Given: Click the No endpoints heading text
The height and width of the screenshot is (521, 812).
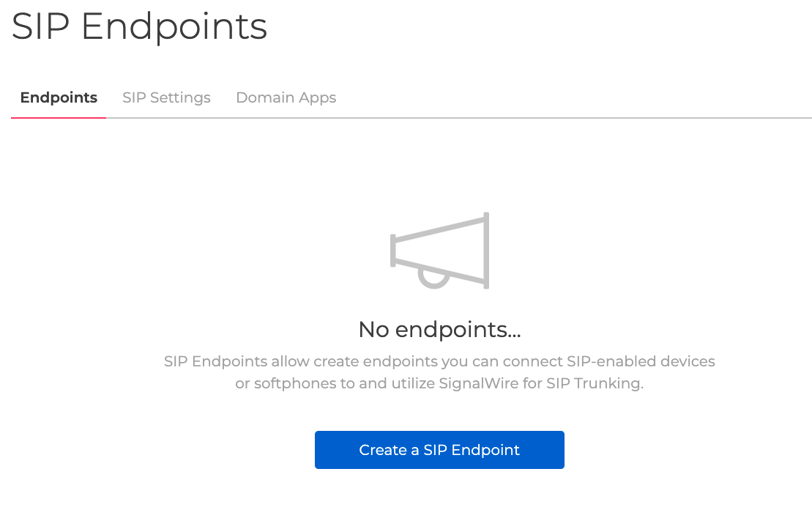Looking at the screenshot, I should 439,330.
